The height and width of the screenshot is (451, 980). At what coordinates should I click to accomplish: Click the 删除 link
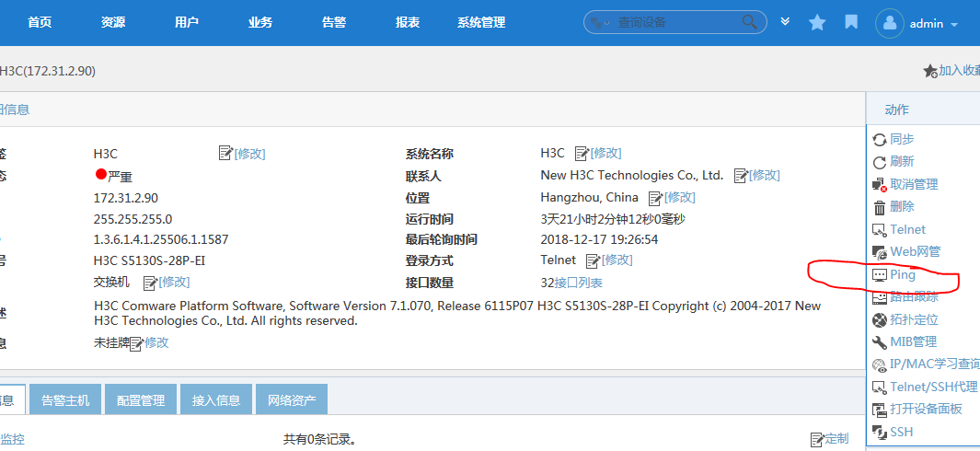pos(902,206)
